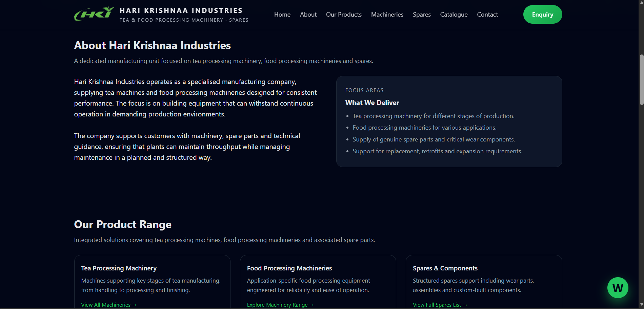Click the Spares & Components card heading
644x309 pixels.
click(x=445, y=268)
